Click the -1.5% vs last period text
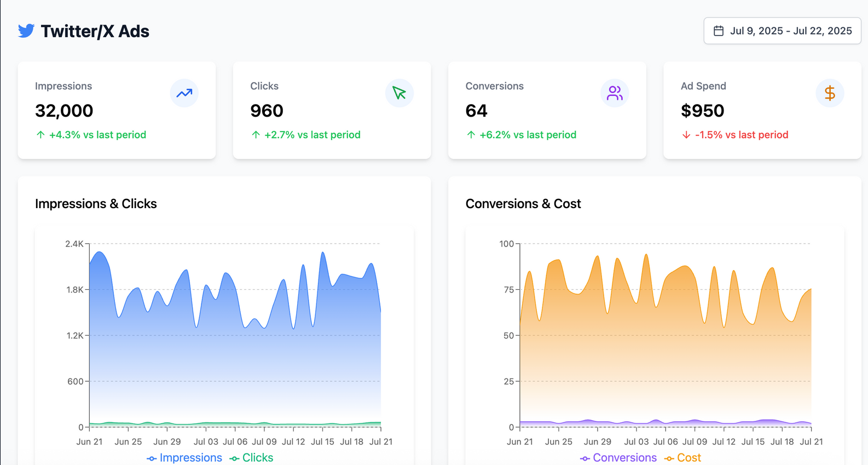This screenshot has width=868, height=465. [x=742, y=135]
